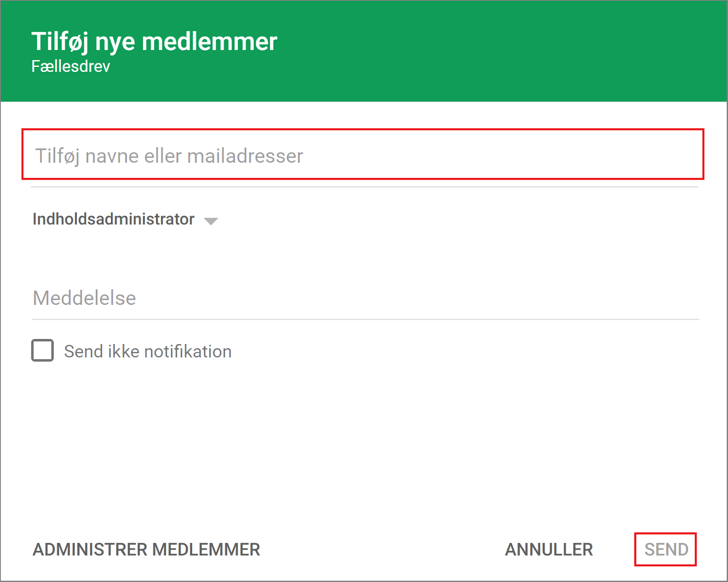The height and width of the screenshot is (582, 728).
Task: Disable notifications via the empty checkbox square
Action: (x=42, y=350)
